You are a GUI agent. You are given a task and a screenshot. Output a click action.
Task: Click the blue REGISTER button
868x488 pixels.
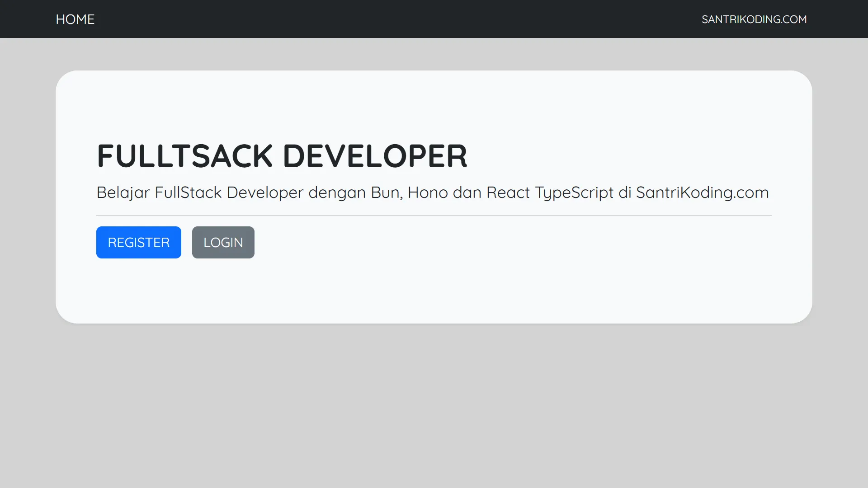click(x=139, y=242)
